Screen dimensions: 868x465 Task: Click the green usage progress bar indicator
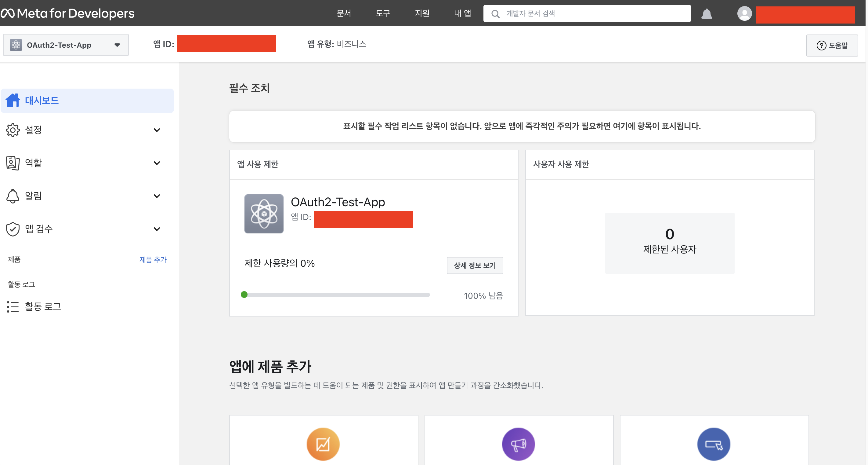click(x=244, y=295)
